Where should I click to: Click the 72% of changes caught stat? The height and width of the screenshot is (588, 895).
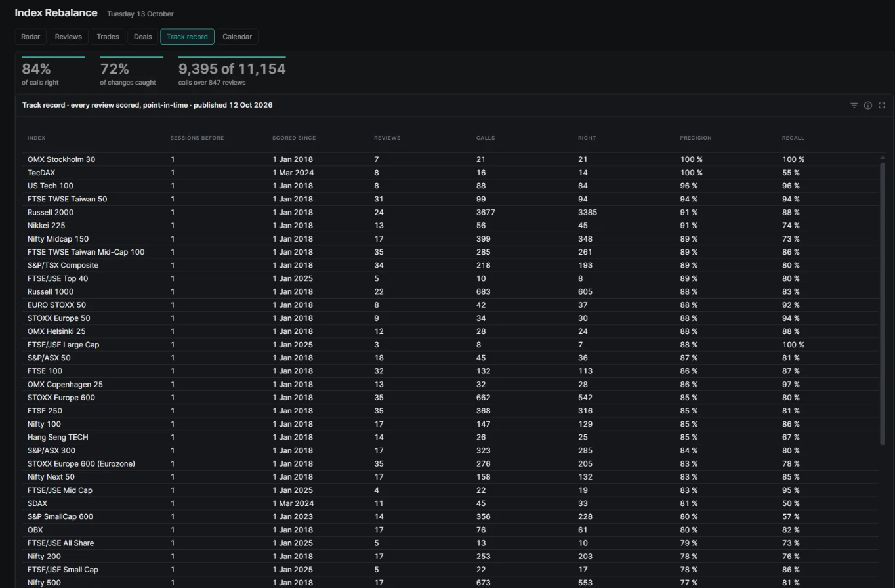[131, 72]
